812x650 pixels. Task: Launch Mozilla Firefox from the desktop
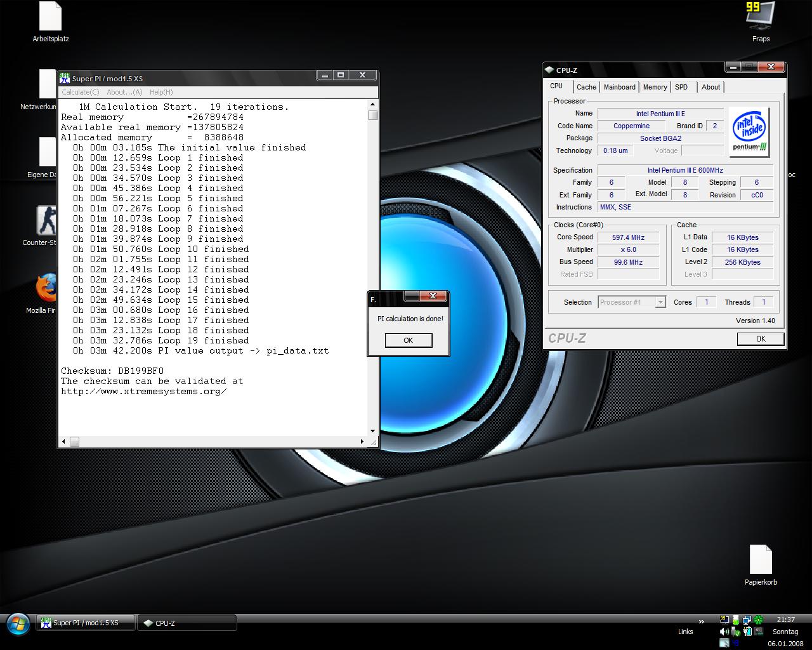coord(46,289)
